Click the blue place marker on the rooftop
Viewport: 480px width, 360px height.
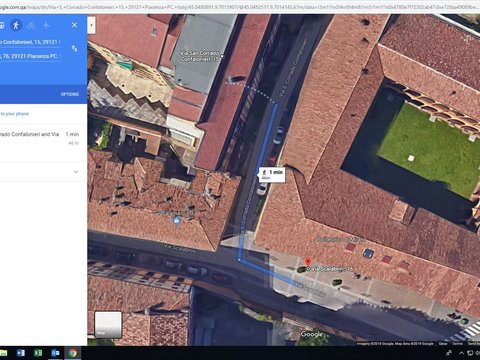click(177, 220)
